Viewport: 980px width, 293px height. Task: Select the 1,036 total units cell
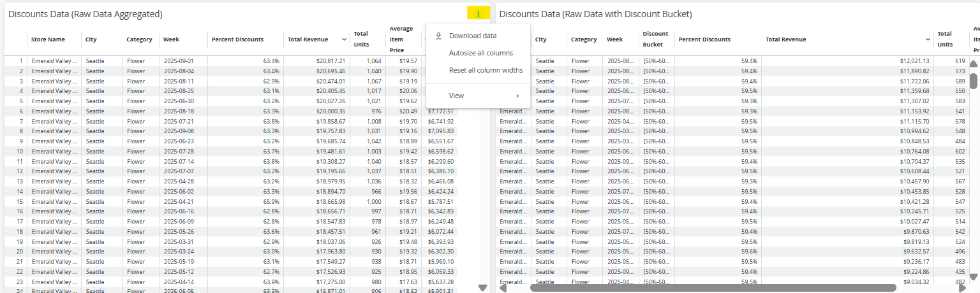367,182
